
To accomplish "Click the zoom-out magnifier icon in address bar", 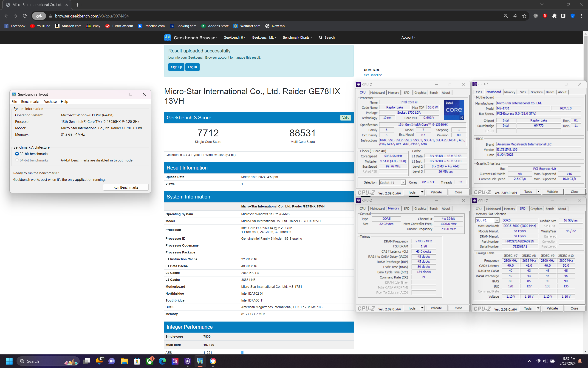I will click(506, 16).
